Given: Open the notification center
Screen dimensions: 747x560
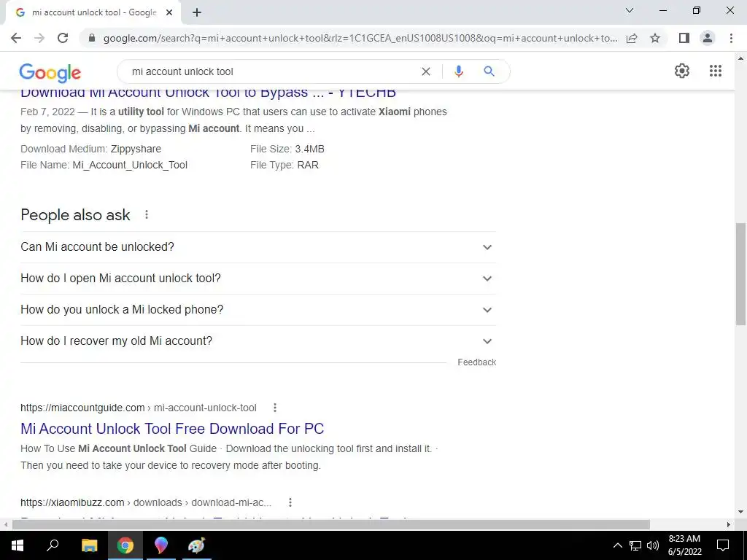Looking at the screenshot, I should point(723,545).
